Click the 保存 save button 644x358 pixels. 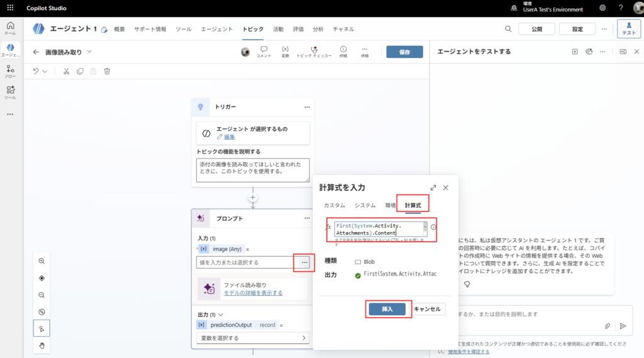click(x=404, y=52)
